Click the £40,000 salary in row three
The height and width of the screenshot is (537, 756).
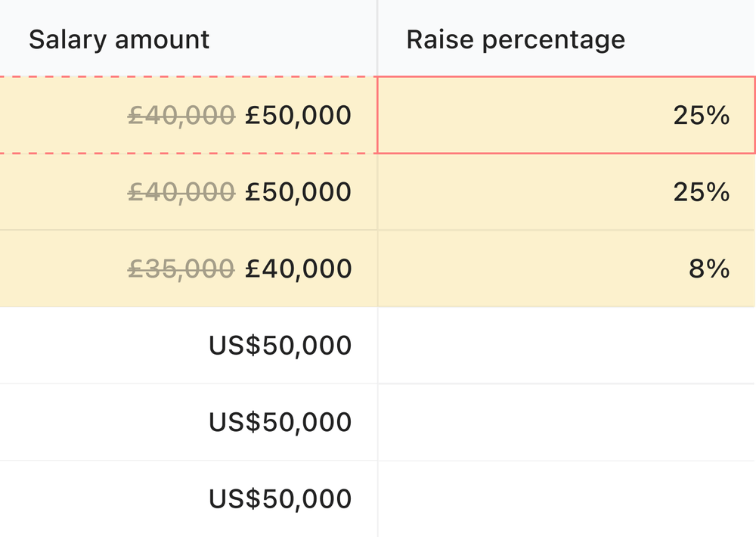click(x=299, y=268)
